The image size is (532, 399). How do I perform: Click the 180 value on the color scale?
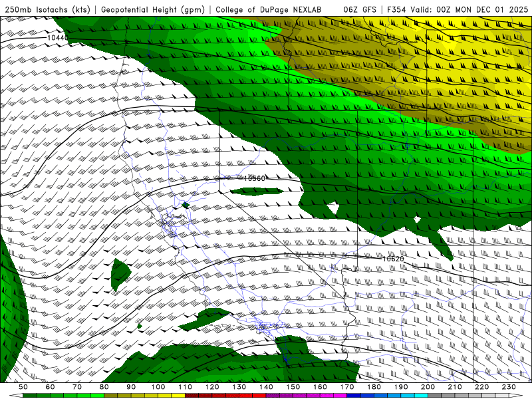coord(374,387)
